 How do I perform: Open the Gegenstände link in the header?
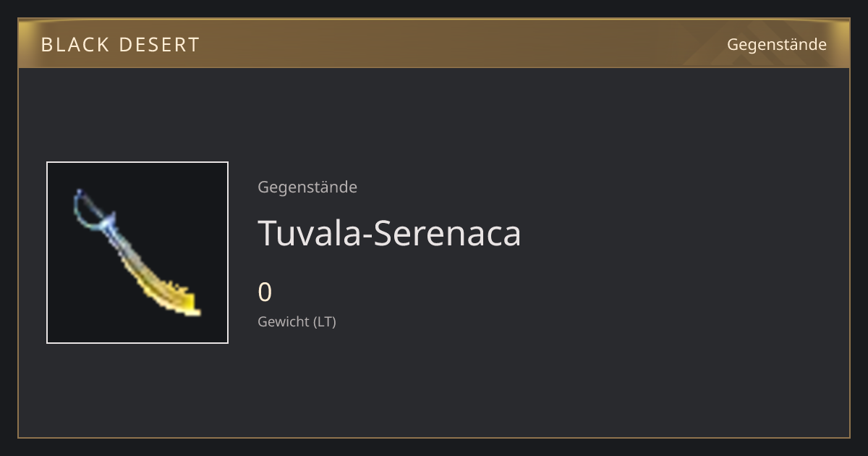776,44
